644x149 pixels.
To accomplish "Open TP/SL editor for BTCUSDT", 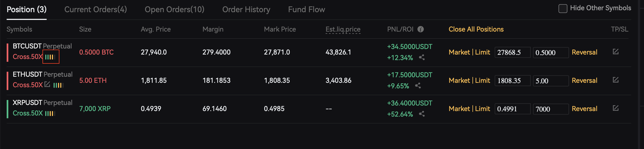I will pyautogui.click(x=615, y=52).
